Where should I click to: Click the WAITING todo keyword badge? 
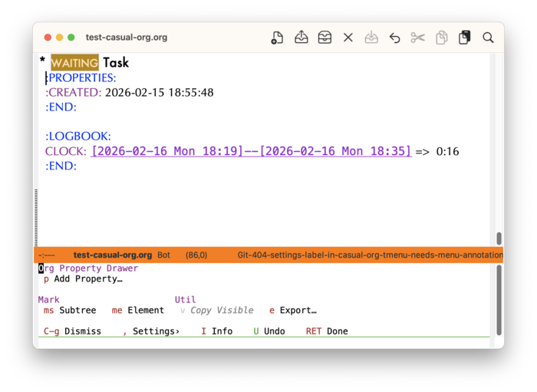(74, 63)
